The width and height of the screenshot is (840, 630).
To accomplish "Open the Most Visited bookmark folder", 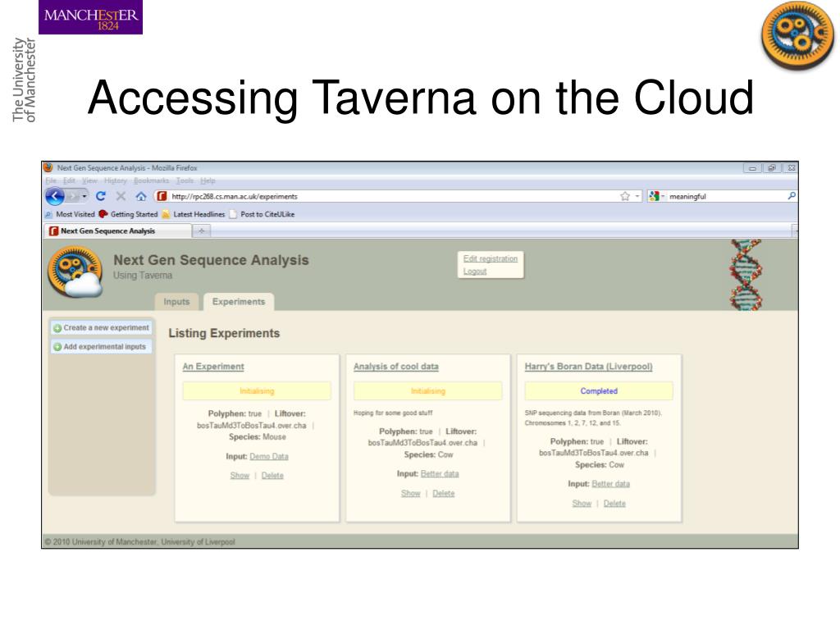I will pyautogui.click(x=70, y=214).
